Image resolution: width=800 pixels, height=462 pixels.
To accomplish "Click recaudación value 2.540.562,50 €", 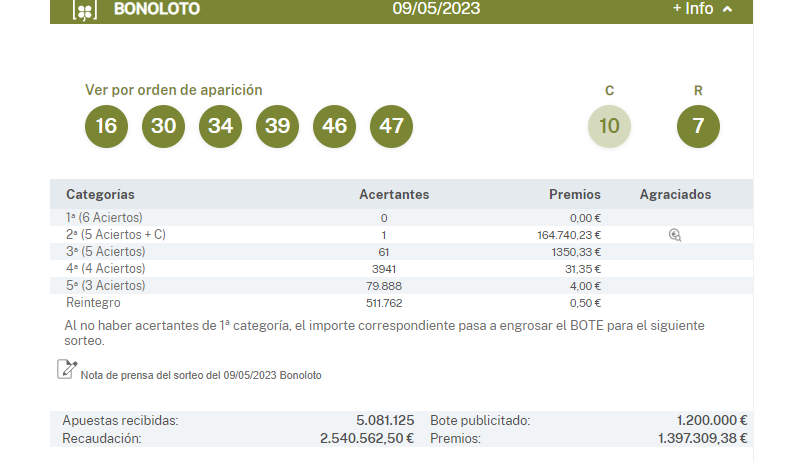I will click(x=367, y=438).
